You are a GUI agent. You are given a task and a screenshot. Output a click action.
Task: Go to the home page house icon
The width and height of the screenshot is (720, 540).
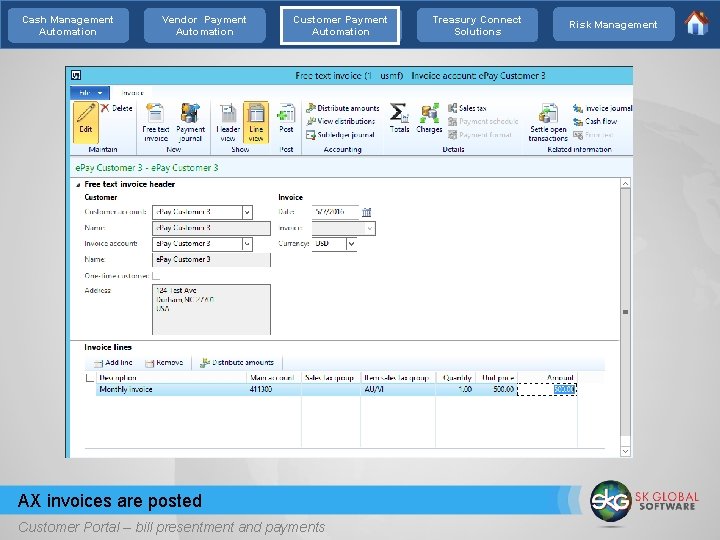(697, 23)
